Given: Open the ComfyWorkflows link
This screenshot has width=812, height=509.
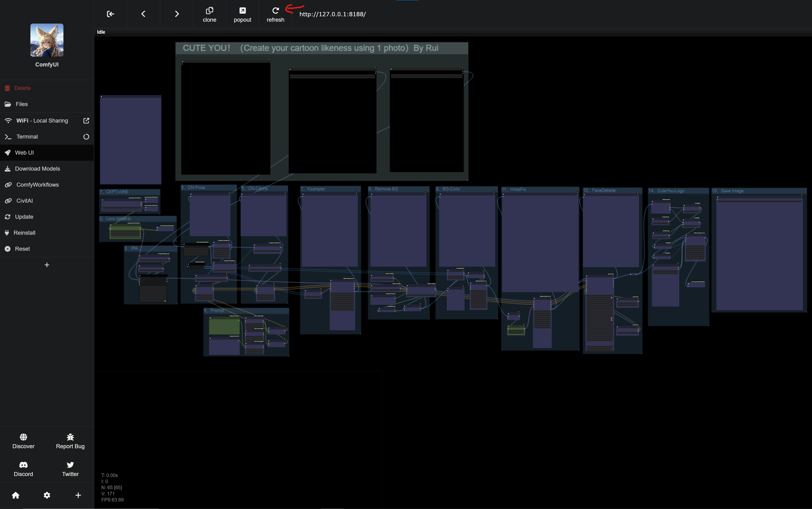Looking at the screenshot, I should coord(47,185).
